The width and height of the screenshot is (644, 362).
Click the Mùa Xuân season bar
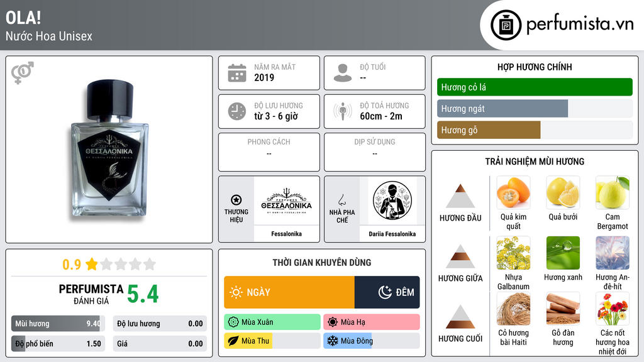tap(272, 322)
